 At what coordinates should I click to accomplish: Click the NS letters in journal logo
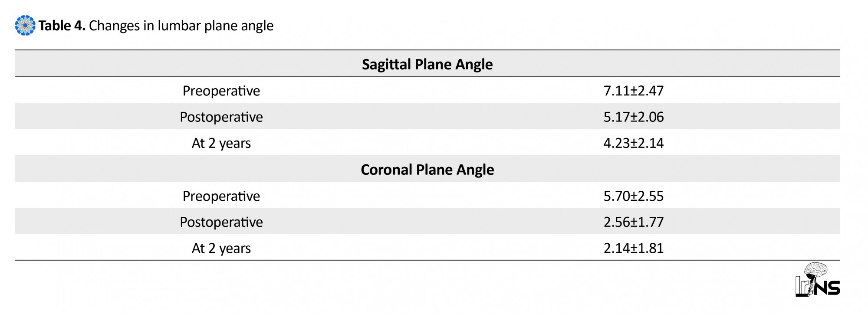828,288
